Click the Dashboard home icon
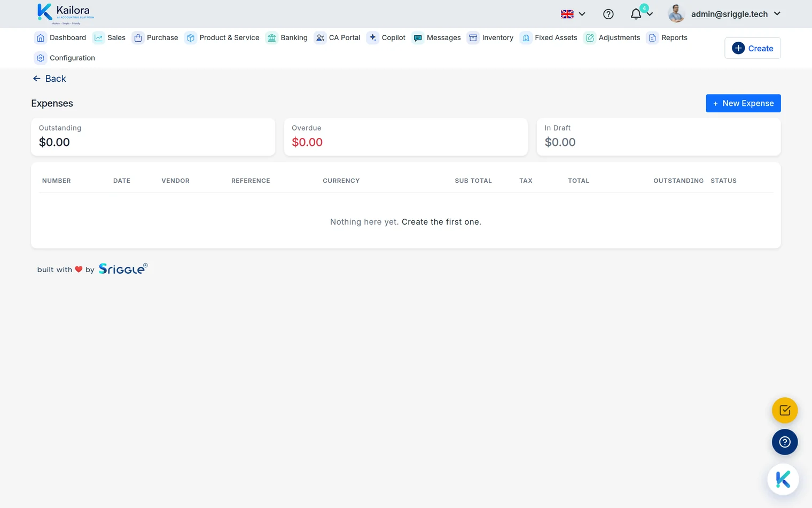This screenshot has width=812, height=508. tap(41, 38)
